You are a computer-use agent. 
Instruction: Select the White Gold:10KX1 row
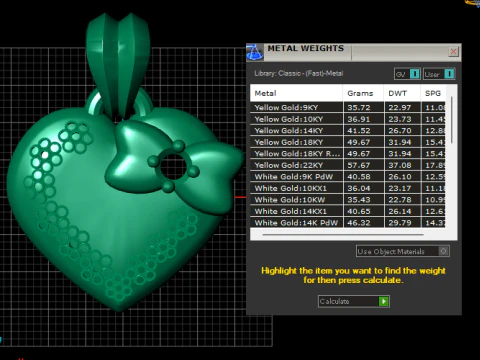[348, 188]
